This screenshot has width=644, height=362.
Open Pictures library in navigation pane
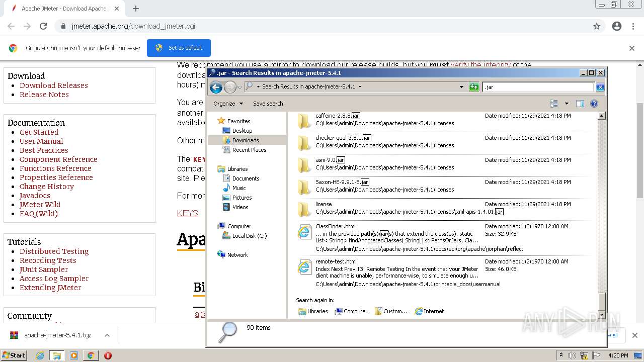point(242,198)
